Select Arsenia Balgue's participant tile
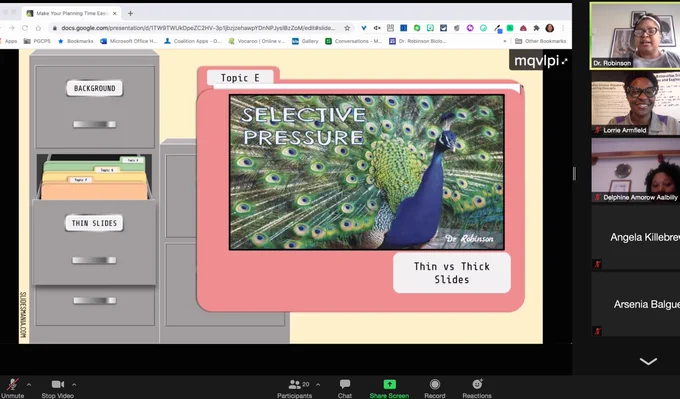Image resolution: width=680 pixels, height=399 pixels. click(636, 304)
